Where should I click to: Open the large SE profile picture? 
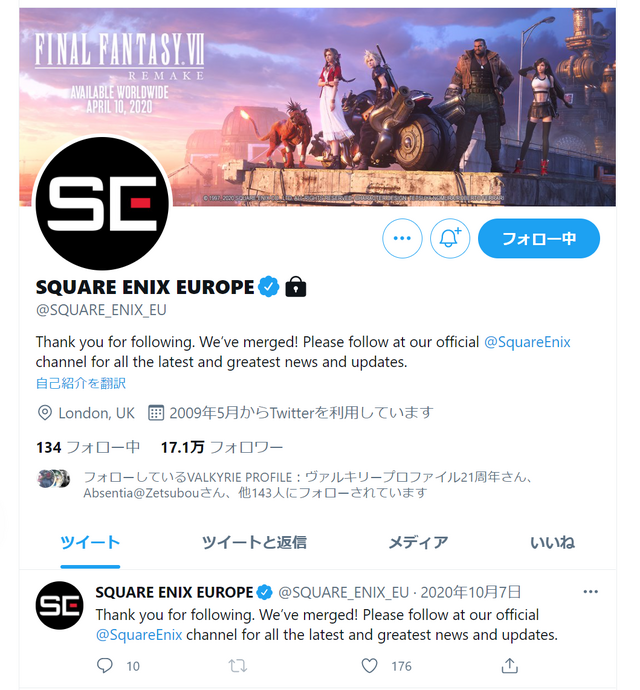click(102, 203)
